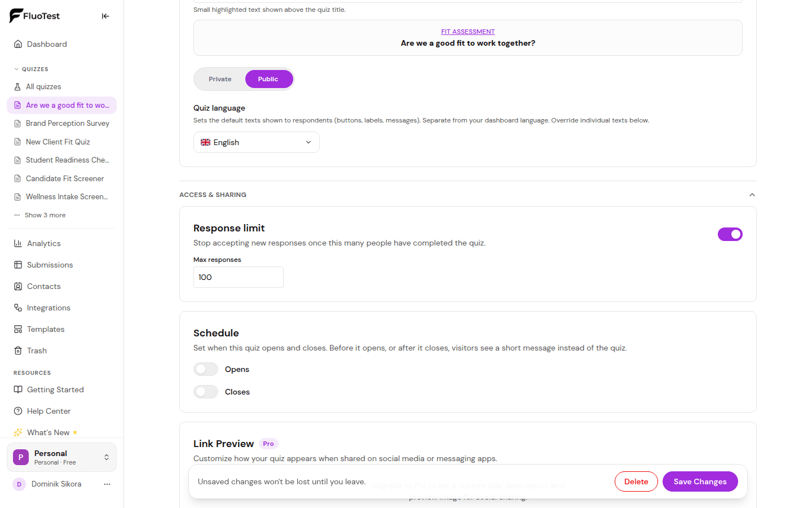Collapse the Access & Sharing section
Viewport: 812px width, 508px height.
(x=752, y=195)
